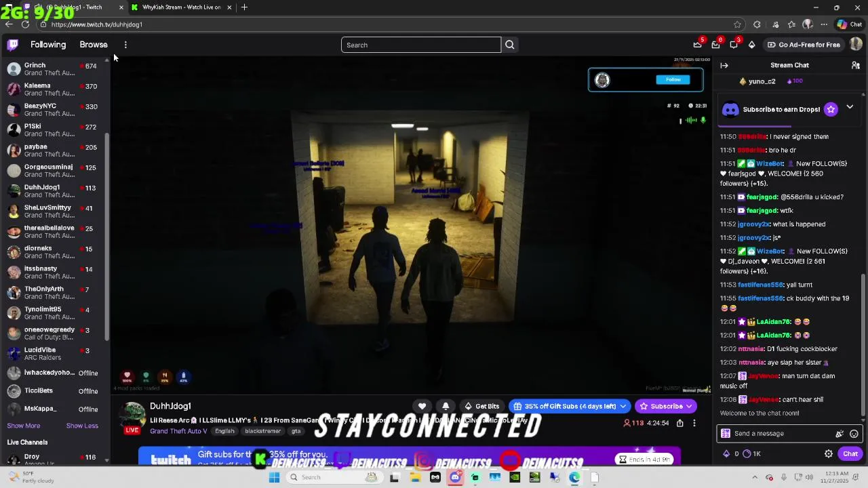This screenshot has height=488, width=868.
Task: Bookmark this page with the star icon
Action: click(737, 24)
